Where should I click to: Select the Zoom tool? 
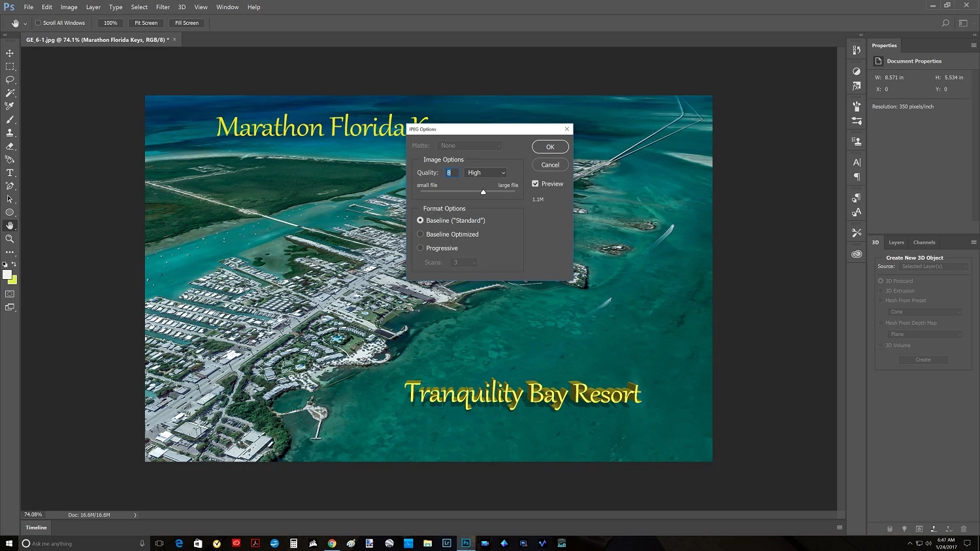pos(10,239)
